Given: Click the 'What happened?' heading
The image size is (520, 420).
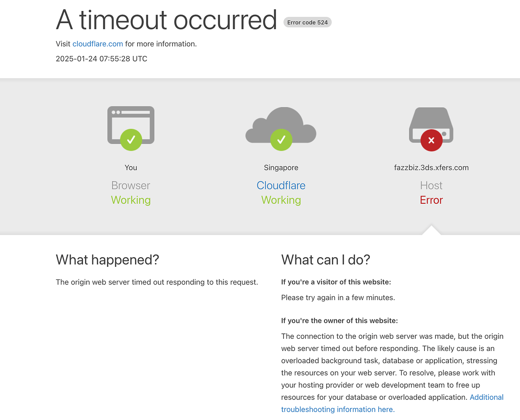Looking at the screenshot, I should click(x=107, y=260).
